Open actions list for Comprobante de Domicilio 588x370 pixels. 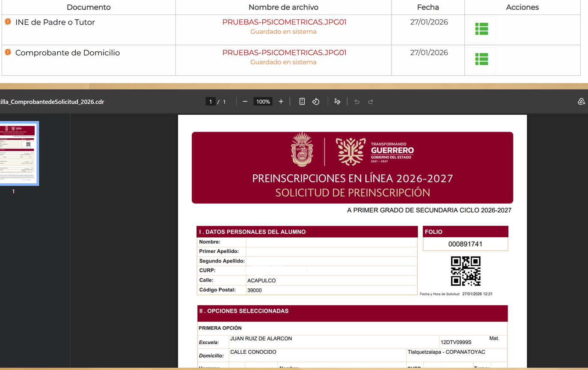481,60
